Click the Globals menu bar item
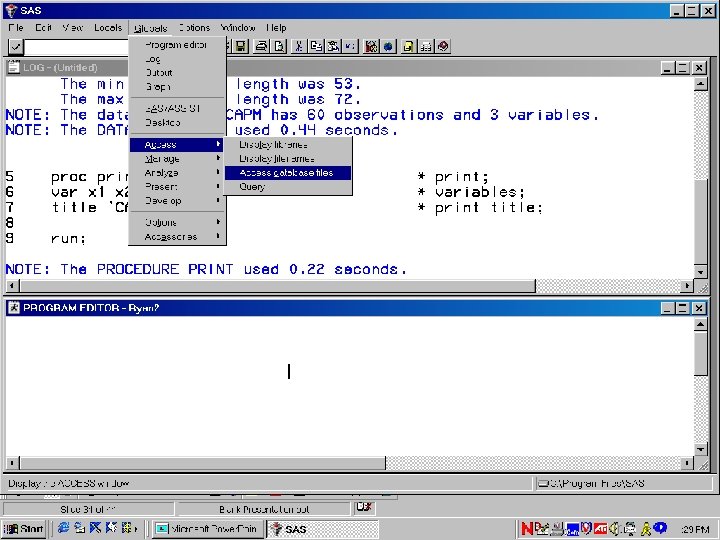720x540 pixels. click(x=150, y=28)
